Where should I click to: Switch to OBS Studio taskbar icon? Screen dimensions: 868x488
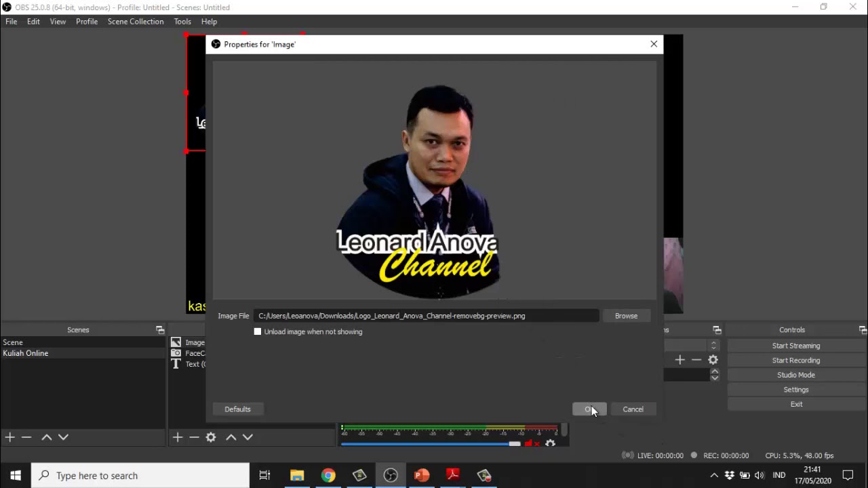coord(391,475)
